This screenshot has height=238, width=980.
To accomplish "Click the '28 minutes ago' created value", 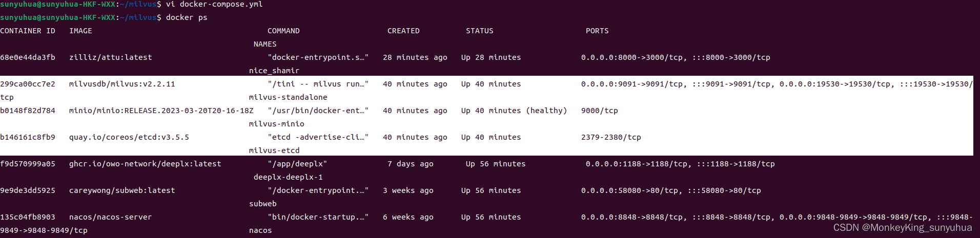I will tap(415, 57).
